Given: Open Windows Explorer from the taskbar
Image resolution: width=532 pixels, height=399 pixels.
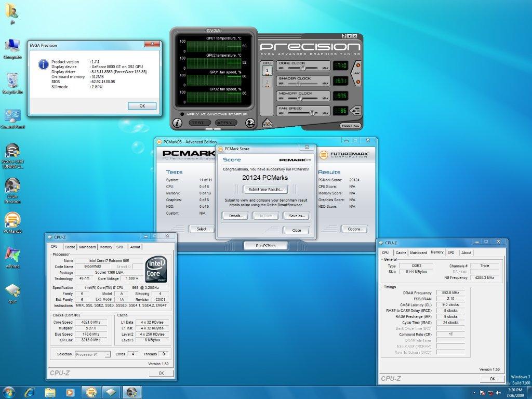Looking at the screenshot, I should tap(50, 393).
